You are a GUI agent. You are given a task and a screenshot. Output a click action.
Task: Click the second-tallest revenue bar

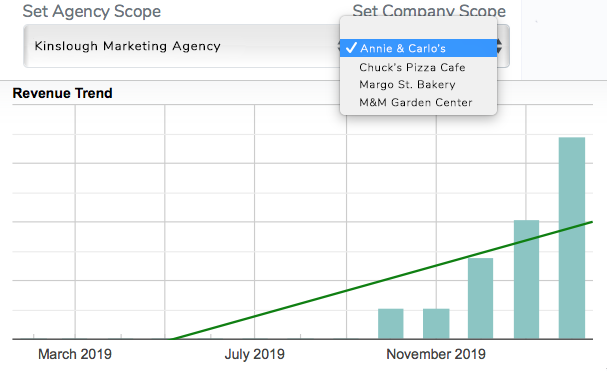526,279
